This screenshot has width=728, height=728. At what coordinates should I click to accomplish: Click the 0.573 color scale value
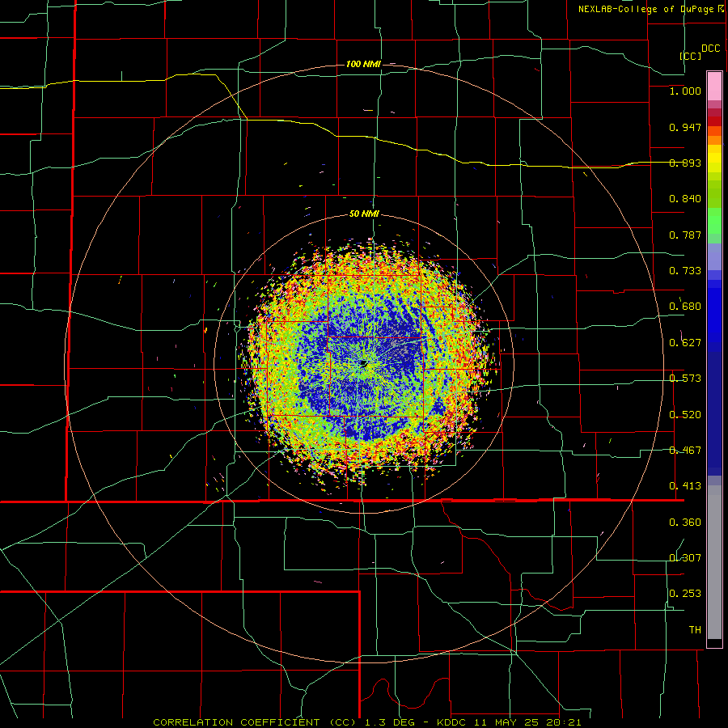pos(685,379)
